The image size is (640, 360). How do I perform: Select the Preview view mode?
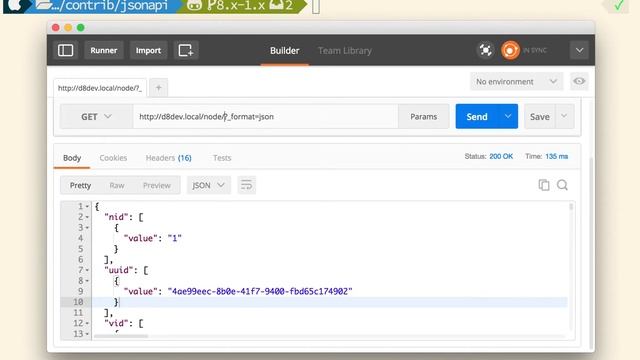pyautogui.click(x=157, y=185)
